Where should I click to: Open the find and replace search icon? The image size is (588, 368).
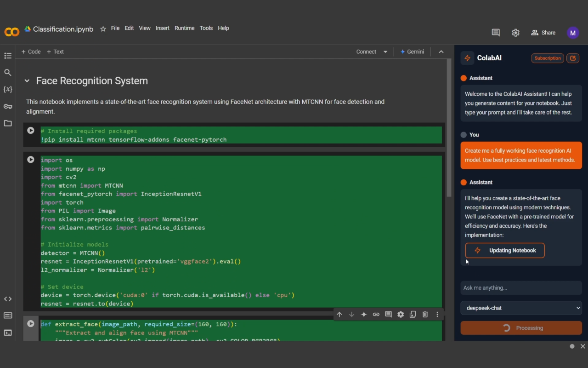8,73
